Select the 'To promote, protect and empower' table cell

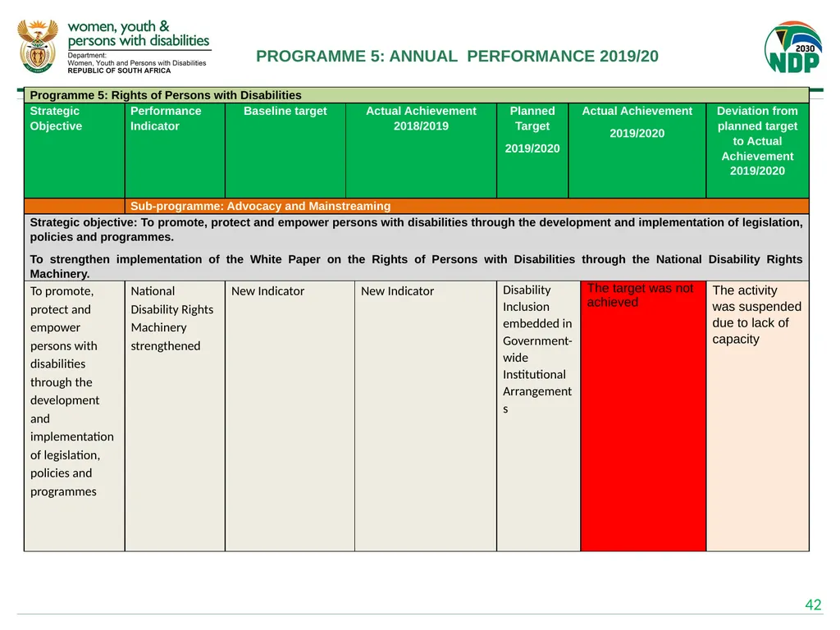click(75, 416)
